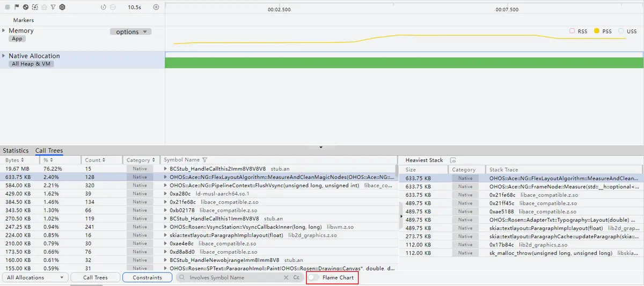Click the funnel icon beside Symbol Name
This screenshot has height=286, width=644.
(204, 160)
